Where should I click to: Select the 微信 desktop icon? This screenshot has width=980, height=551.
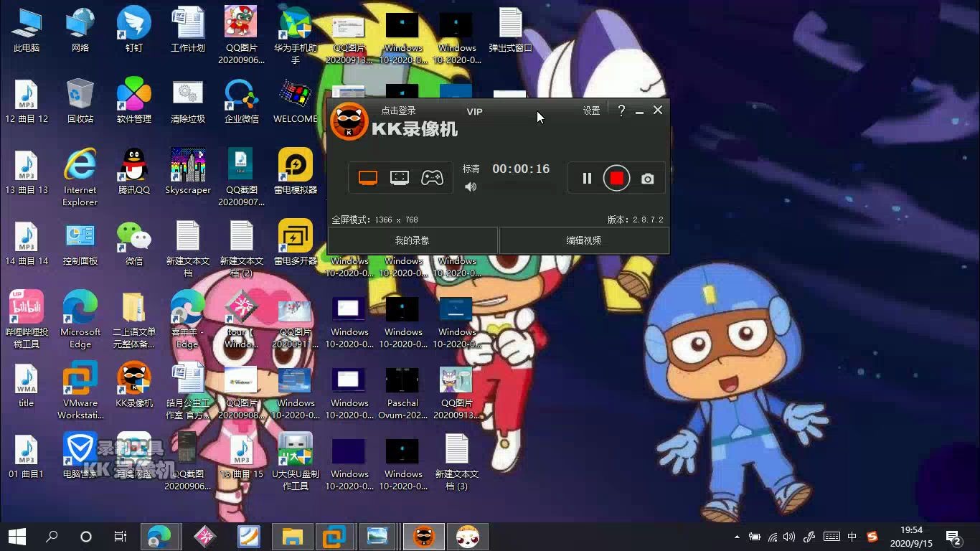click(x=134, y=242)
